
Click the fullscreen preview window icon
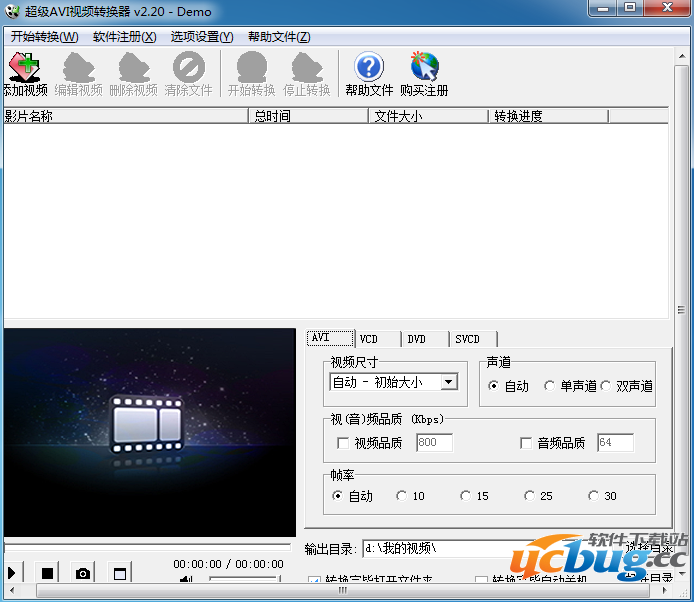coord(120,573)
